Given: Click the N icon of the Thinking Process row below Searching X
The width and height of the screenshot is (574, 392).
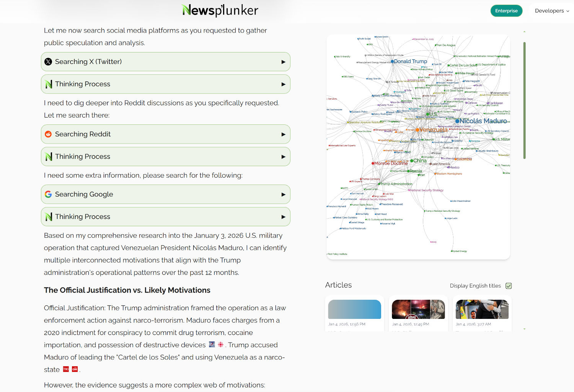Looking at the screenshot, I should [49, 84].
